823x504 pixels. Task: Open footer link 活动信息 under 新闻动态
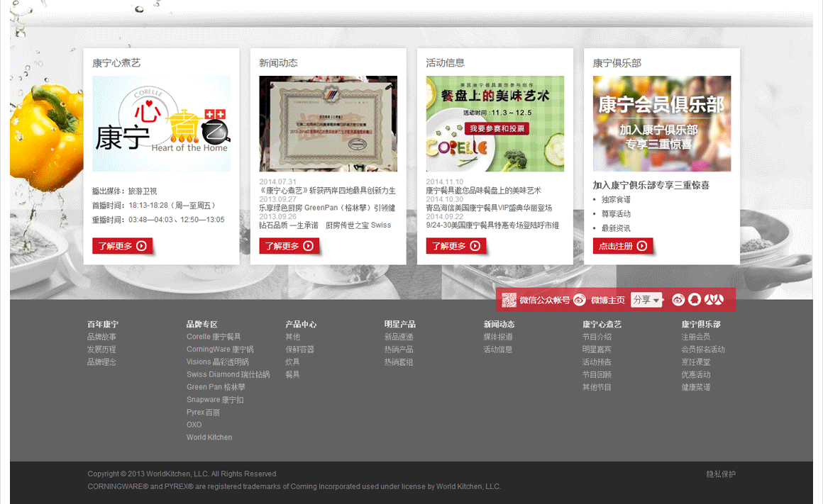pos(498,349)
